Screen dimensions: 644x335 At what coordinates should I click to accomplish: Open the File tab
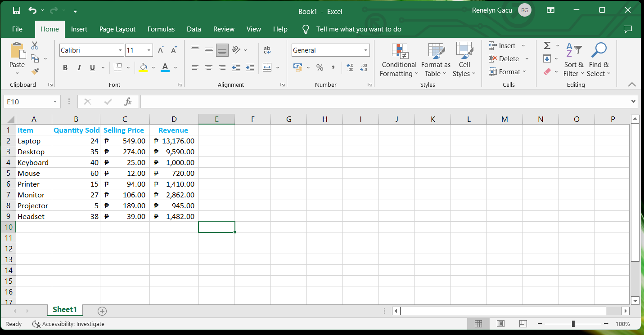coord(17,29)
